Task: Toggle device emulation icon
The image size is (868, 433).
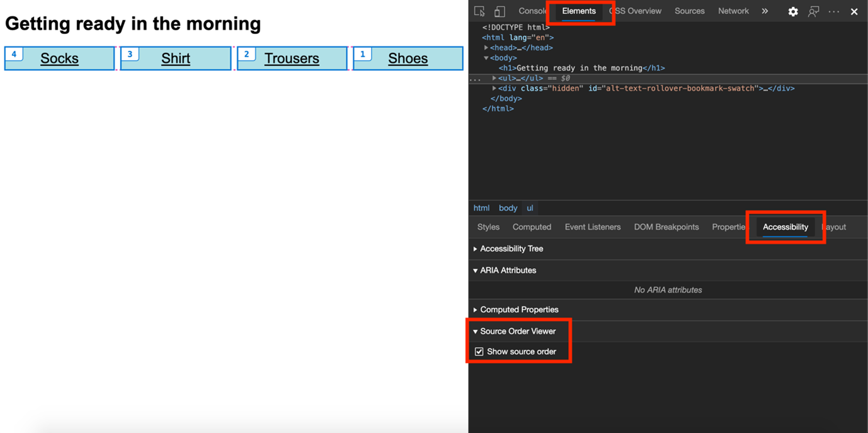Action: pyautogui.click(x=500, y=11)
